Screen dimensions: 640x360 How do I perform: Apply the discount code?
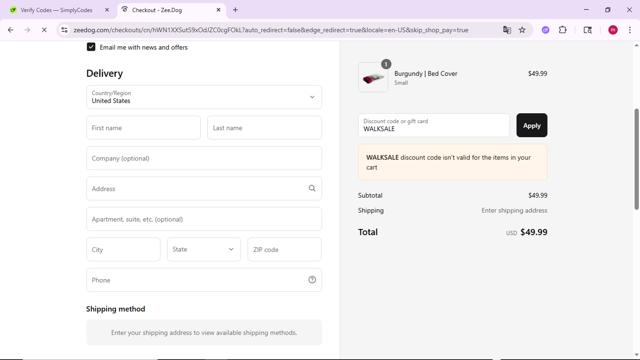[531, 125]
